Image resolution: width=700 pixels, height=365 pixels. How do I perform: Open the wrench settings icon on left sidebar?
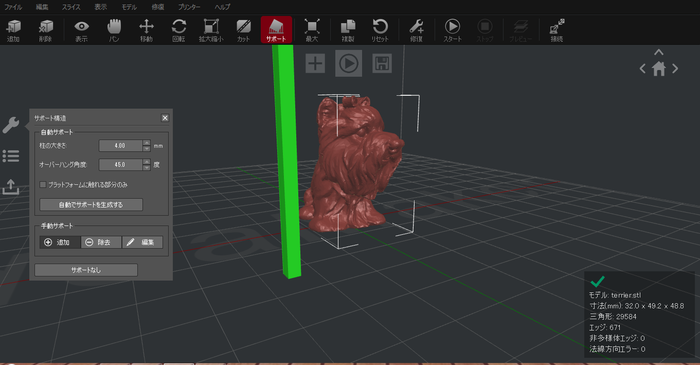click(x=11, y=125)
